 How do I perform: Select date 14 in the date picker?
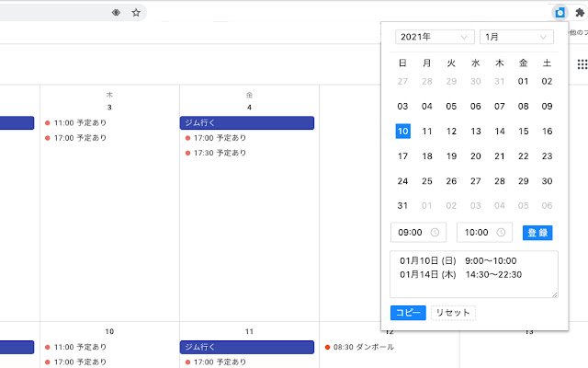click(x=500, y=131)
